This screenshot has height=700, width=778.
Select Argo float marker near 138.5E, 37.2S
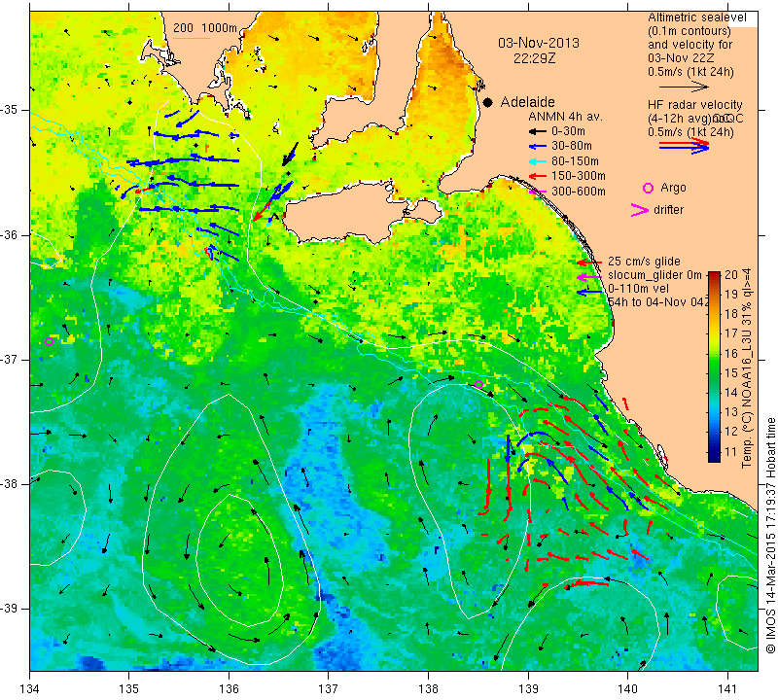tap(478, 384)
